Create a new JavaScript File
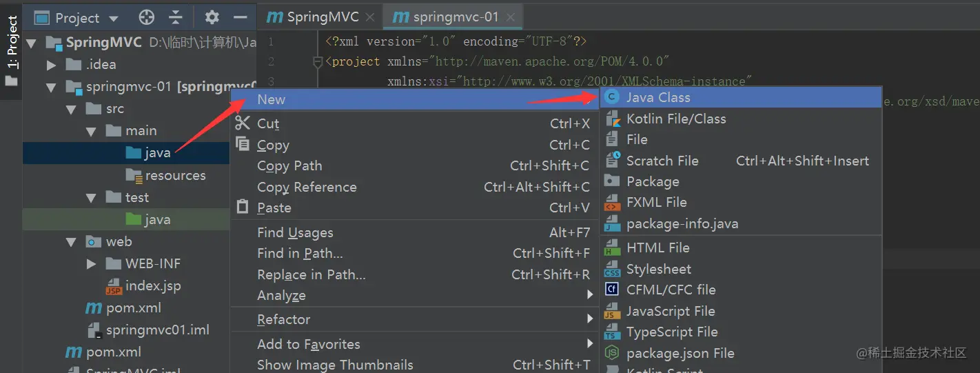 (x=741, y=311)
